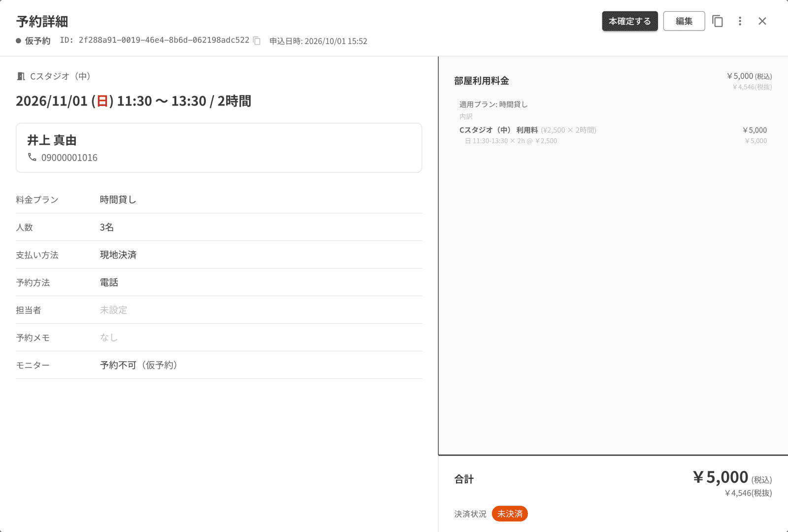
Task: Click the reservation date 2026/11/01 heading
Action: (x=133, y=101)
